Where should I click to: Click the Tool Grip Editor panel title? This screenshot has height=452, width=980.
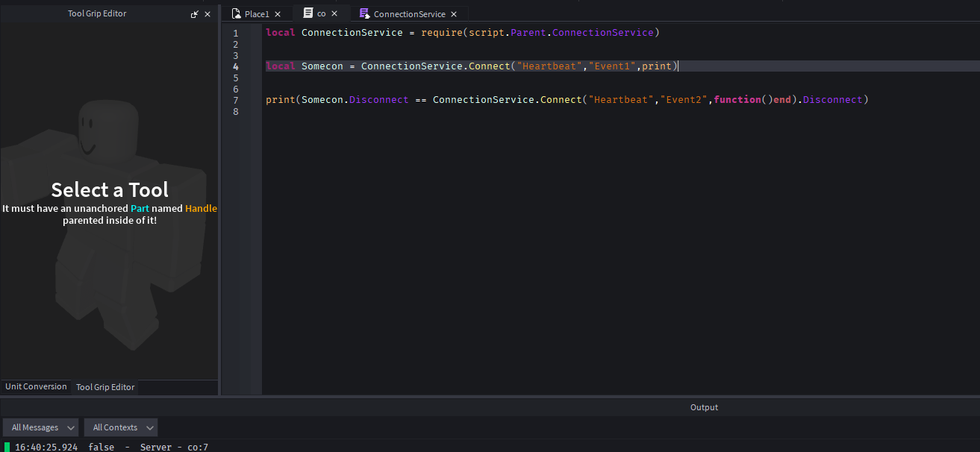(97, 13)
